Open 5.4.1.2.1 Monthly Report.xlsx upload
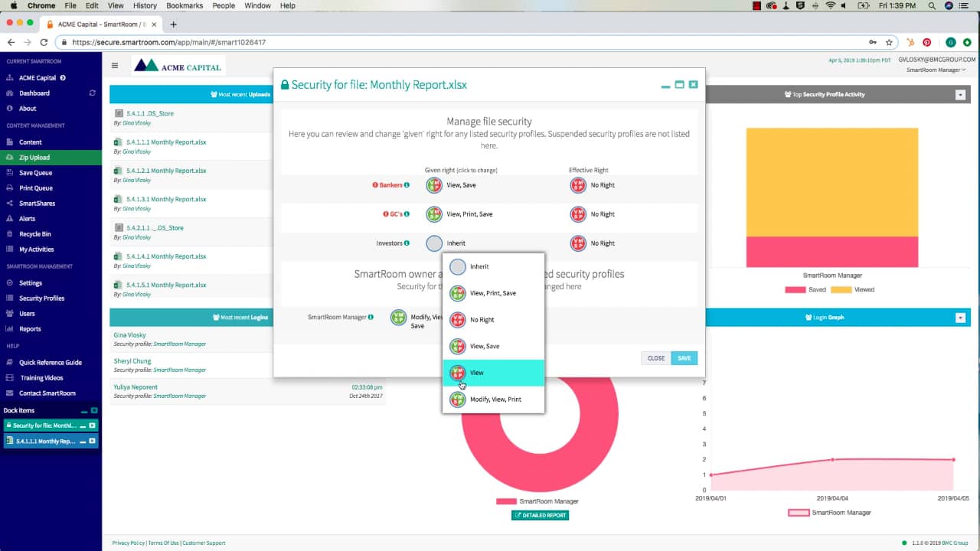Screen dimensions: 980x551 (x=166, y=171)
